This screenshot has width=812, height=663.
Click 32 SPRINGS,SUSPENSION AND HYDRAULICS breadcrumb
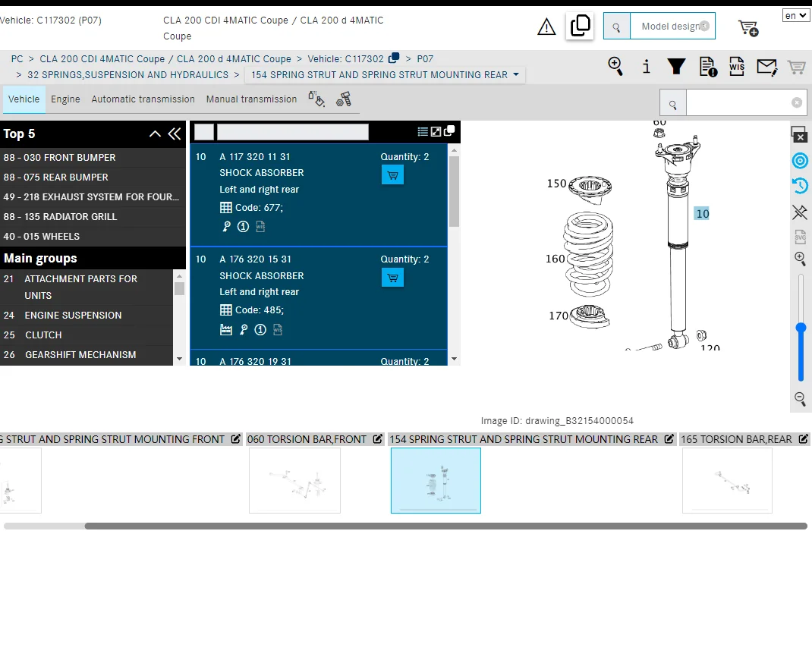tap(128, 74)
